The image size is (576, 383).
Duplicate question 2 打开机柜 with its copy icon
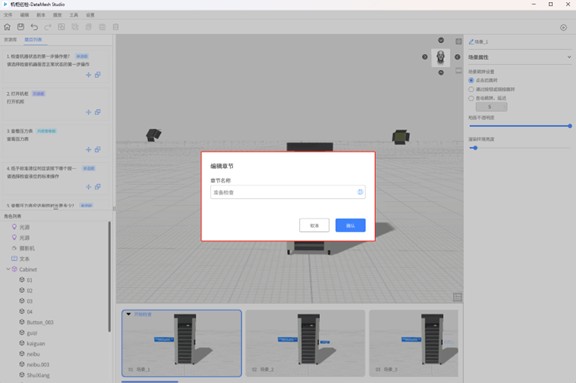pos(98,112)
